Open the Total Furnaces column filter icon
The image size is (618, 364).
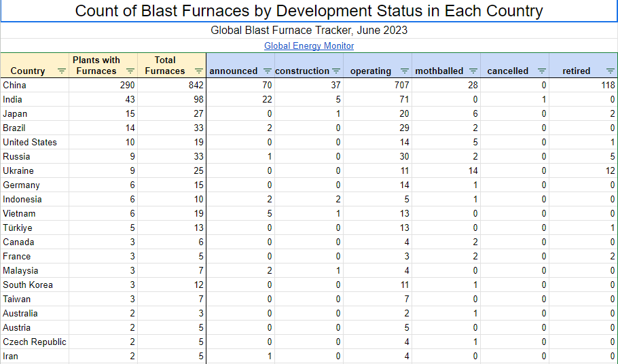pyautogui.click(x=198, y=71)
